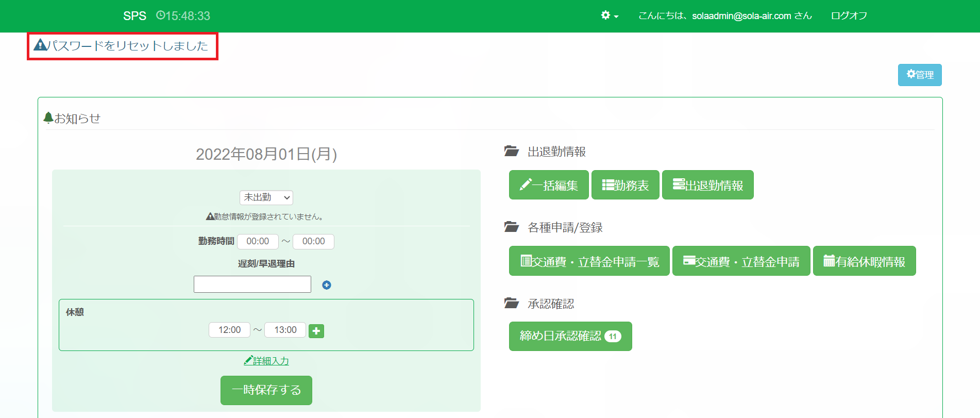Open 一括編集 bulk edit

(548, 185)
